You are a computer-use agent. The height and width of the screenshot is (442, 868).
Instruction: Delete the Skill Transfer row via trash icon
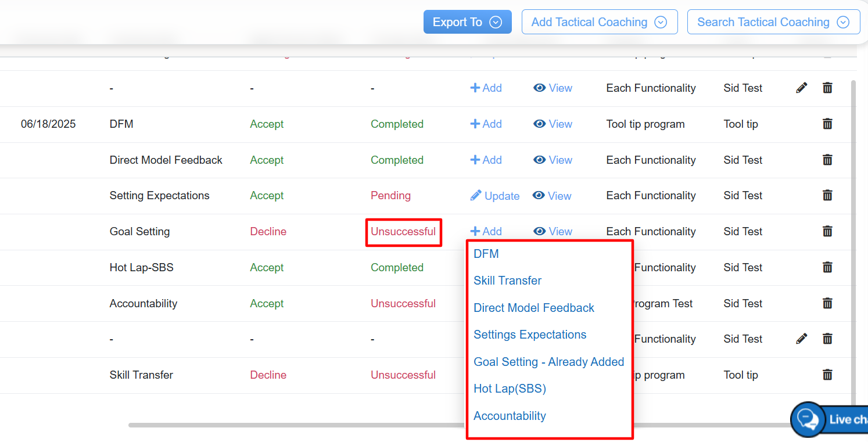[x=827, y=375]
